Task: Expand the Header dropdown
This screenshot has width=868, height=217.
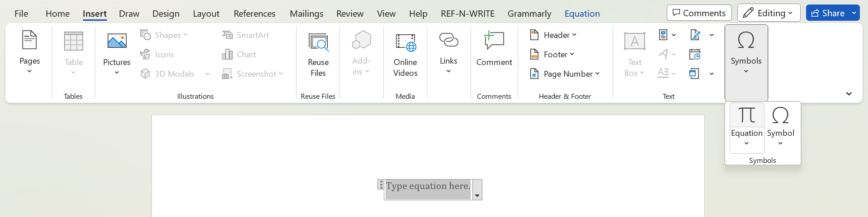Action: (553, 35)
